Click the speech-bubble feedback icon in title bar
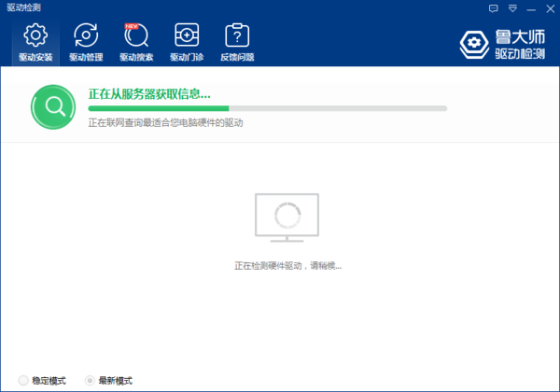560x392 pixels. 494,7
